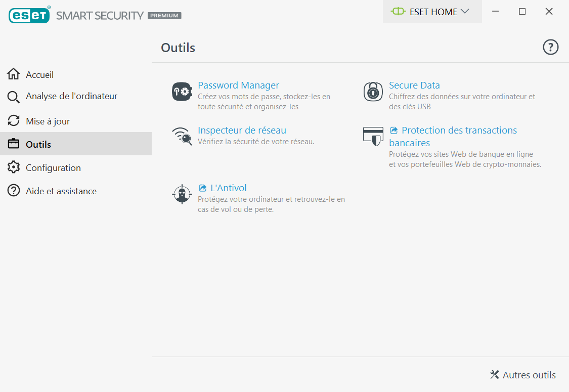Open Protection des transactions bancaires link
This screenshot has width=569, height=392.
tap(453, 137)
